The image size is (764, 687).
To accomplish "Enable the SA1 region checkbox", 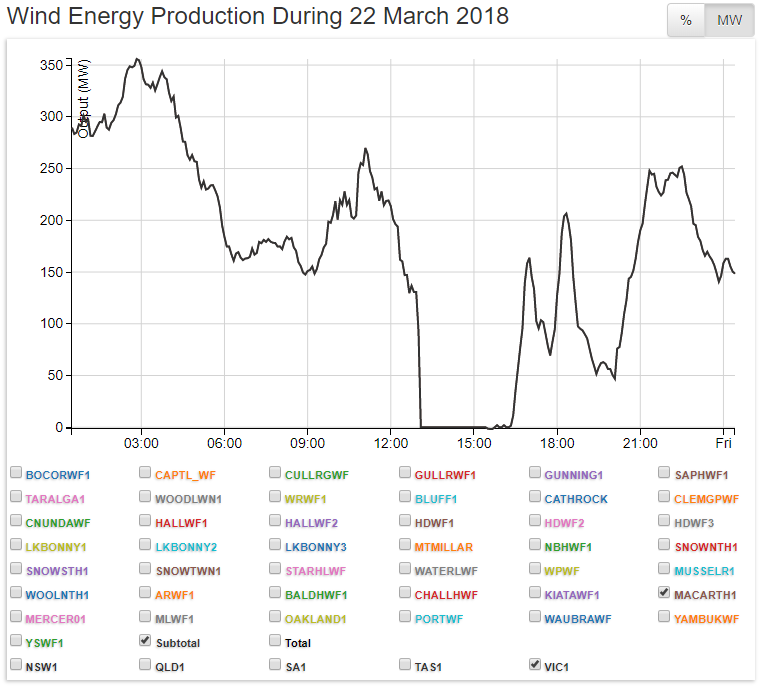I will 275,665.
